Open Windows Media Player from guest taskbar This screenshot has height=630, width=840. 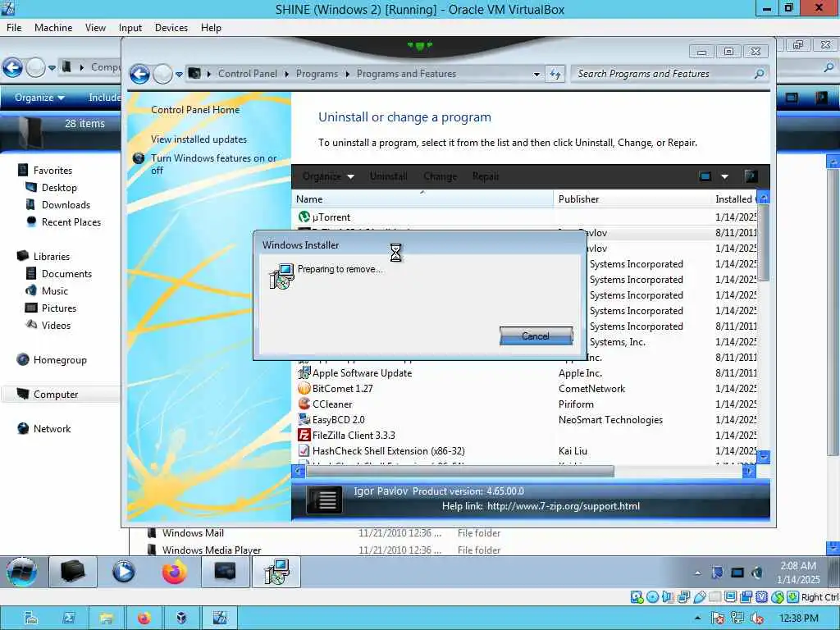click(124, 572)
